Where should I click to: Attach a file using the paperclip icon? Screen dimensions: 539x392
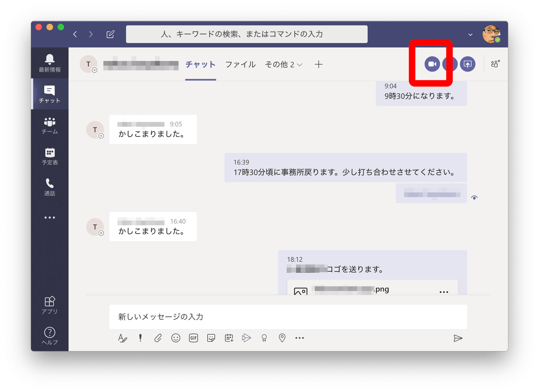point(158,338)
